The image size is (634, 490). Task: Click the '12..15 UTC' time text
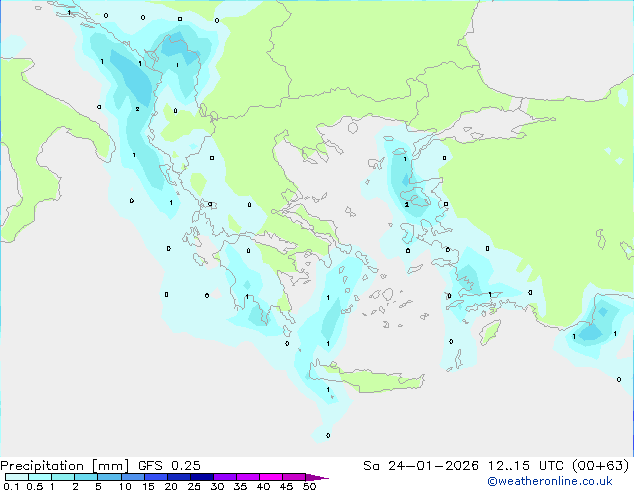(525, 466)
